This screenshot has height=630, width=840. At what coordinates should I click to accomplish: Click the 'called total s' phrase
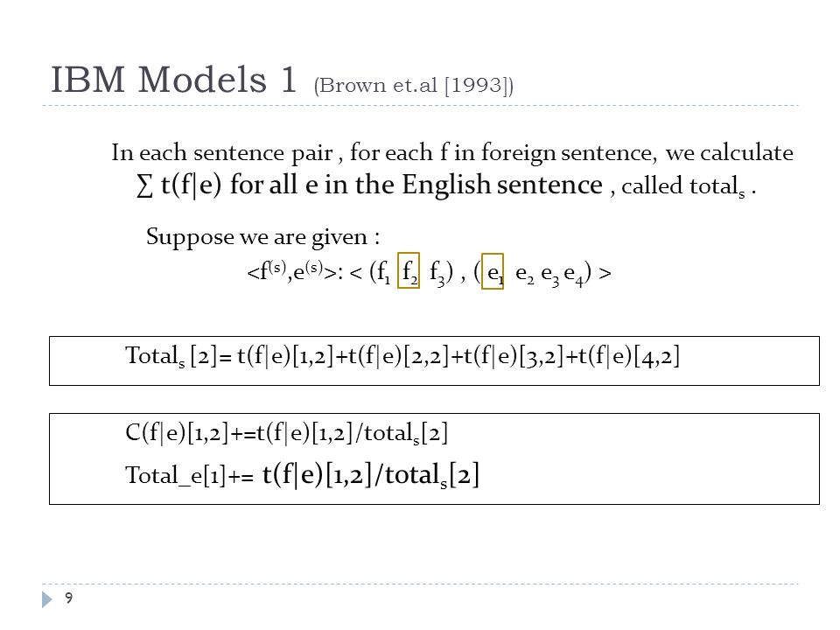point(683,186)
